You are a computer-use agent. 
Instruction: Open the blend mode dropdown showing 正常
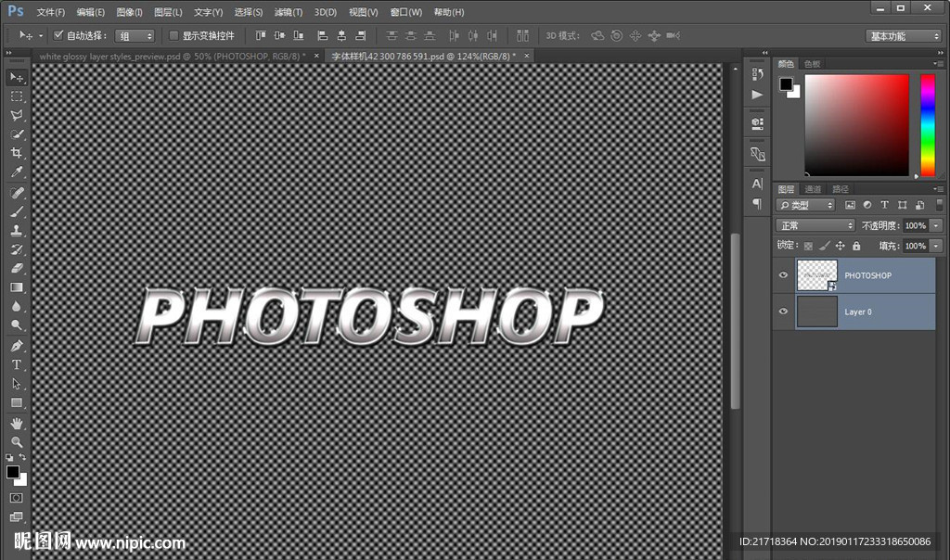815,225
